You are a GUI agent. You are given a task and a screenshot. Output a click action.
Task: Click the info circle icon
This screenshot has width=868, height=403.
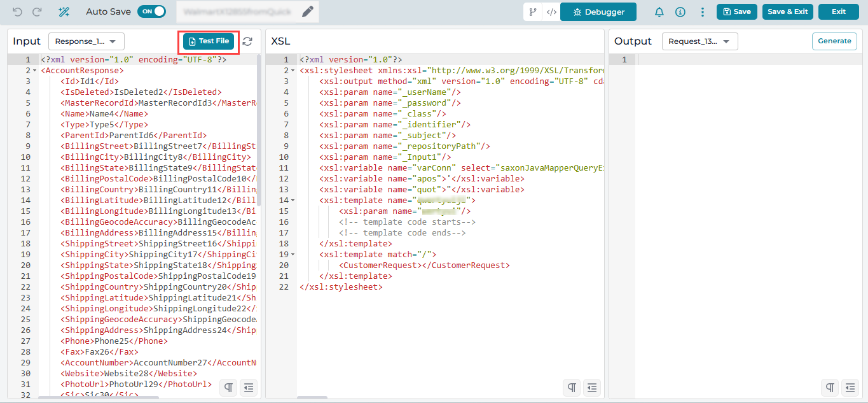tap(680, 12)
